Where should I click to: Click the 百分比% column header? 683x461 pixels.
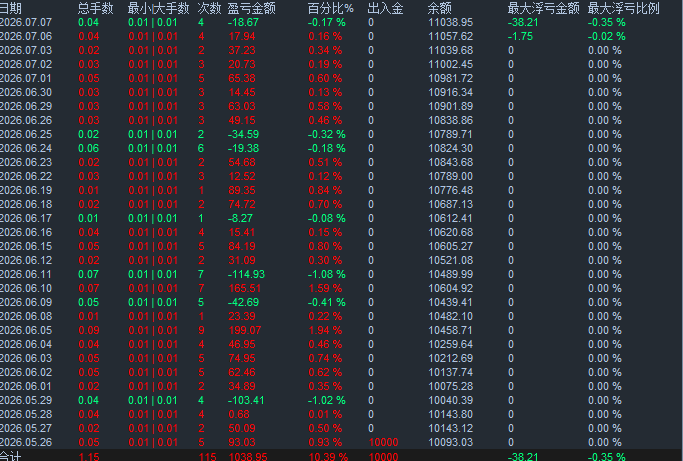(x=331, y=8)
